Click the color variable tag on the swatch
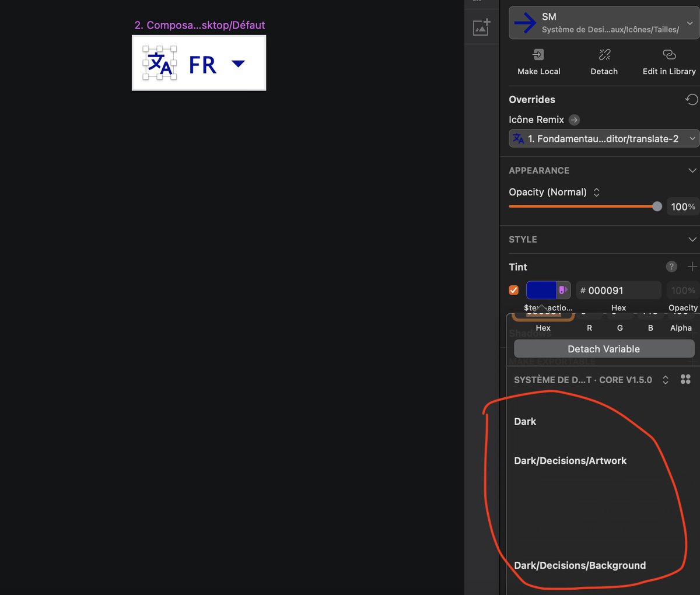This screenshot has width=700, height=595. pyautogui.click(x=563, y=290)
